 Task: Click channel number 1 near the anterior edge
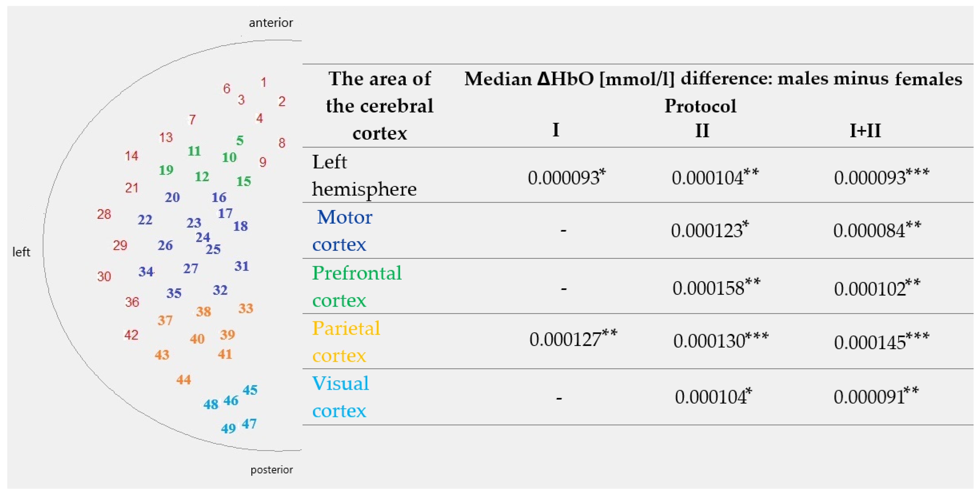click(263, 82)
